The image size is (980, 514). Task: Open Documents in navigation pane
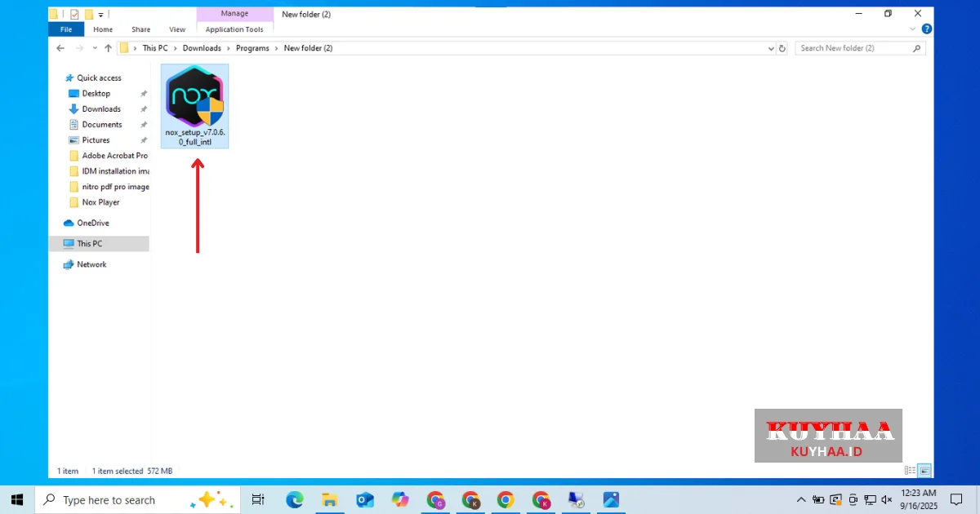click(x=102, y=125)
